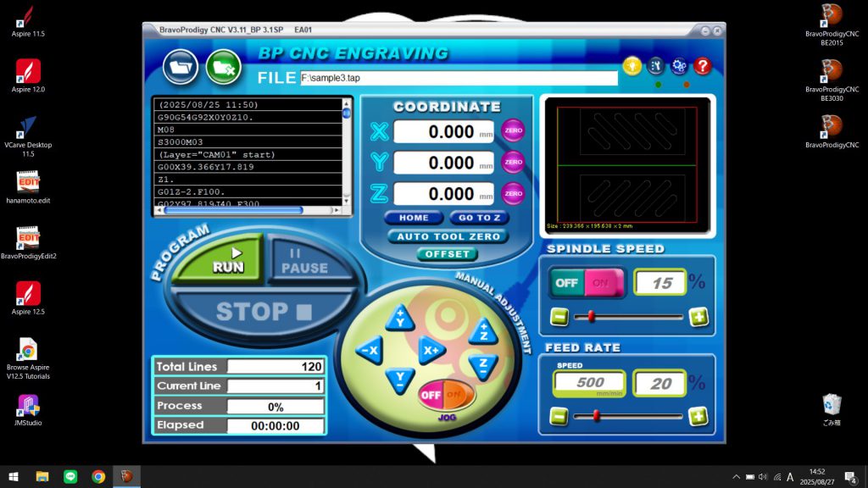
Task: Open help with the red question mark
Action: tap(703, 66)
